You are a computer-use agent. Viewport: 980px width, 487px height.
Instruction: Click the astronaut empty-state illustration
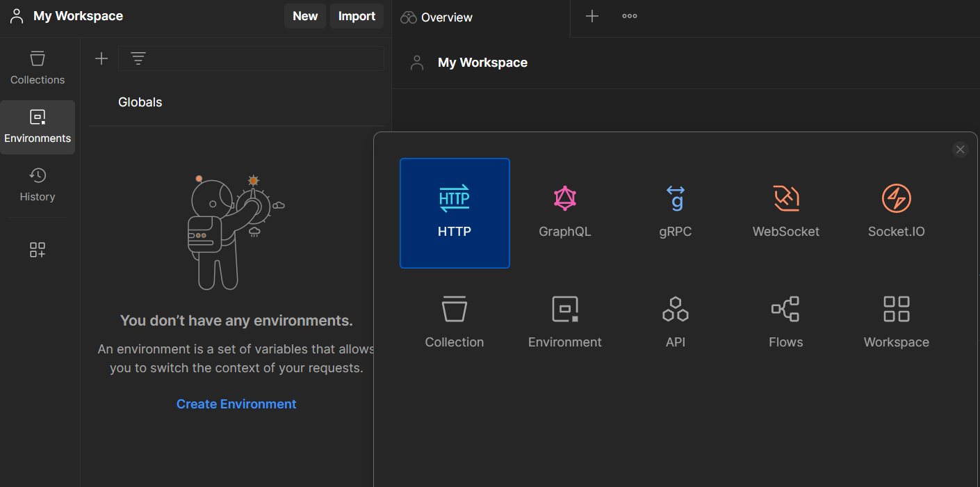(236, 232)
